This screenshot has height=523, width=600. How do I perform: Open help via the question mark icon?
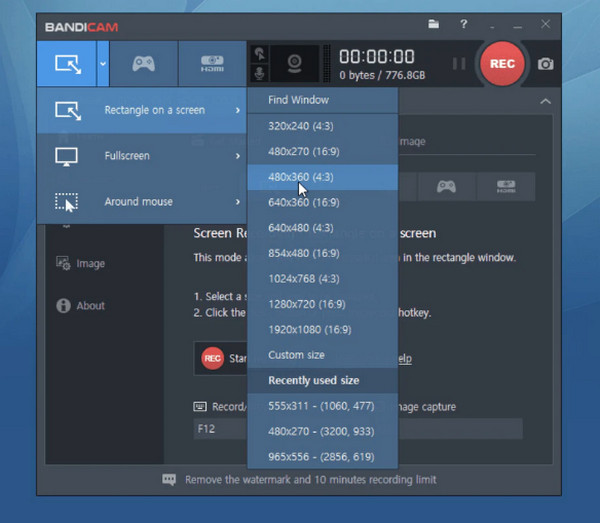tap(463, 24)
